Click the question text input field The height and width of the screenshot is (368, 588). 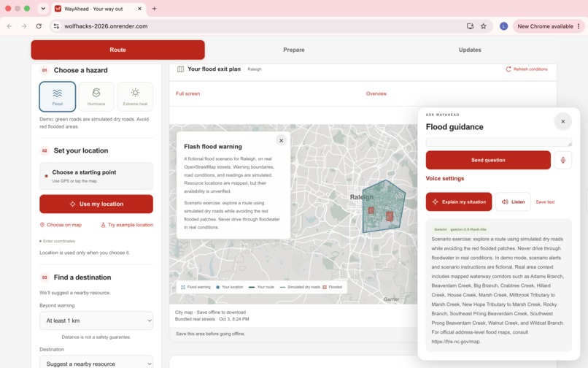point(499,142)
